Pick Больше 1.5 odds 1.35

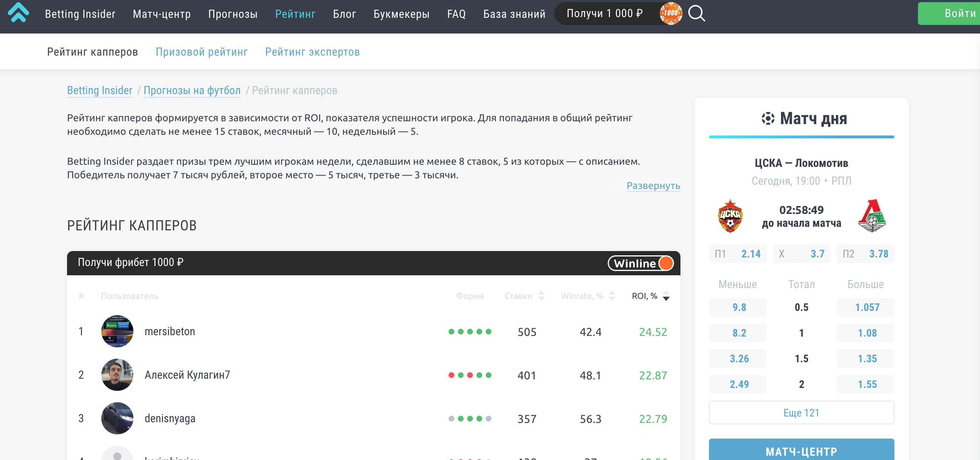pos(865,358)
